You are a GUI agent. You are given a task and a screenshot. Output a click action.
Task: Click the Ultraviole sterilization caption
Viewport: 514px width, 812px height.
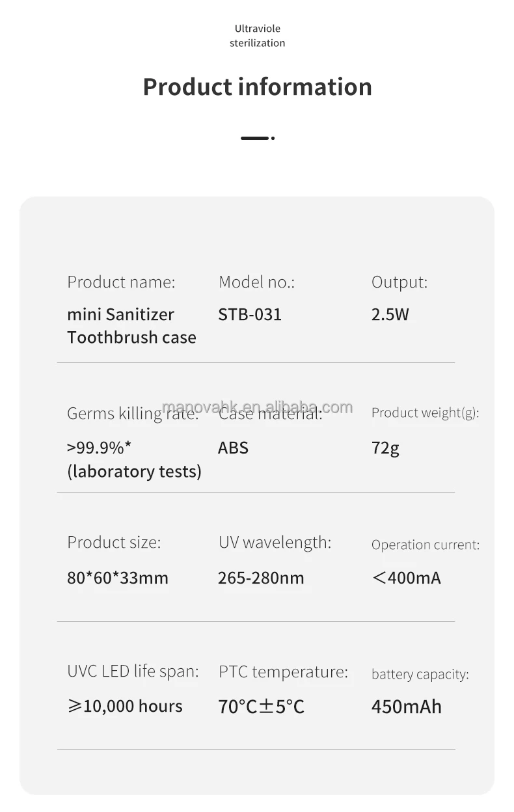pos(257,36)
